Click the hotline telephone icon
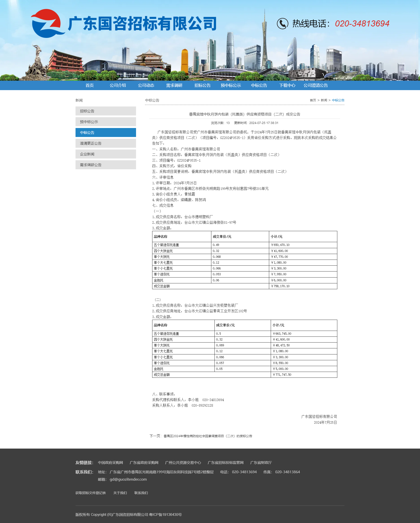The image size is (420, 523). click(x=283, y=24)
